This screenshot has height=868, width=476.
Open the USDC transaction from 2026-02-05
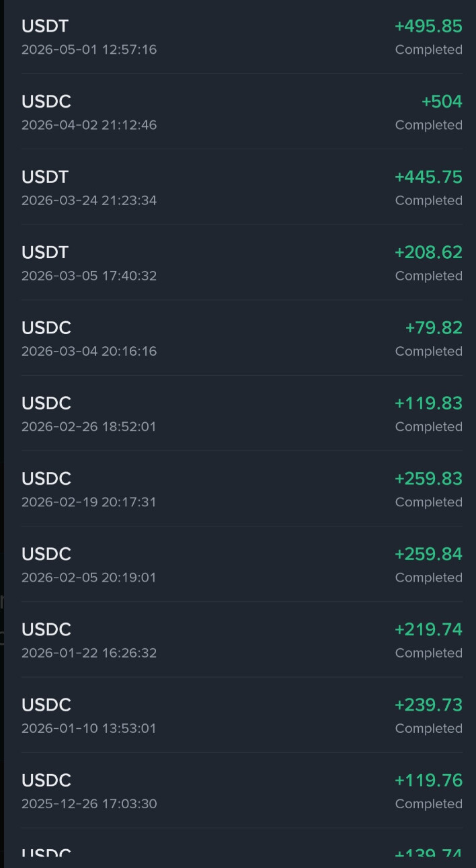pos(242,563)
